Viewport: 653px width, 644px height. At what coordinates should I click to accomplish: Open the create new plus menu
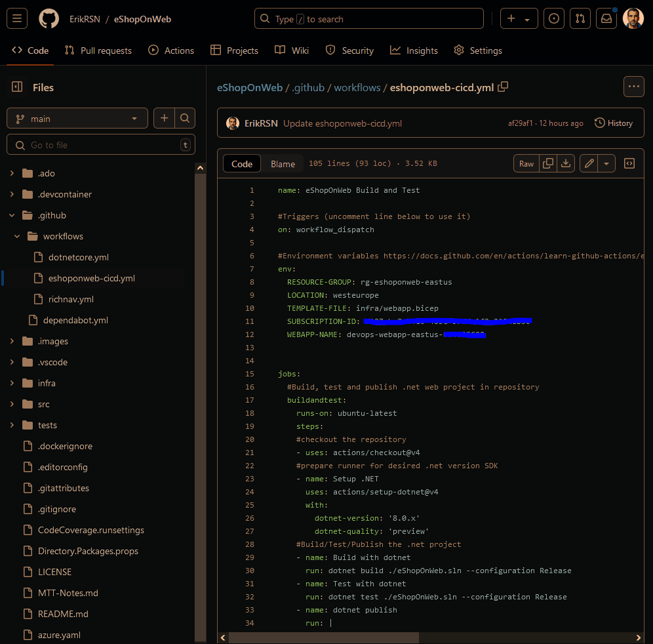click(519, 19)
